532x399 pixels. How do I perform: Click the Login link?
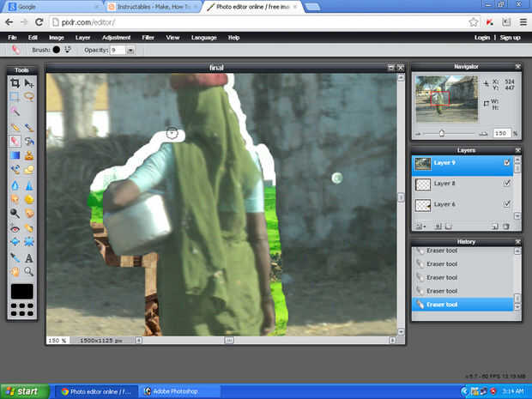coord(482,37)
